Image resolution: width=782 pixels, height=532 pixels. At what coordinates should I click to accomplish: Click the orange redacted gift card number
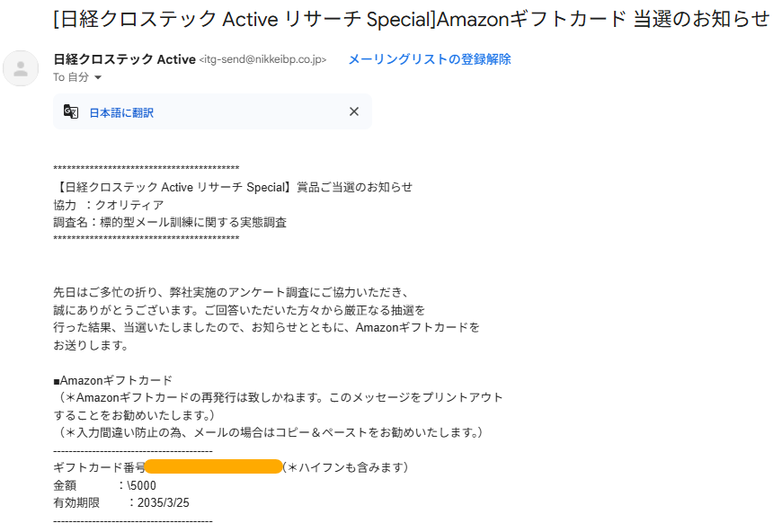coord(213,466)
